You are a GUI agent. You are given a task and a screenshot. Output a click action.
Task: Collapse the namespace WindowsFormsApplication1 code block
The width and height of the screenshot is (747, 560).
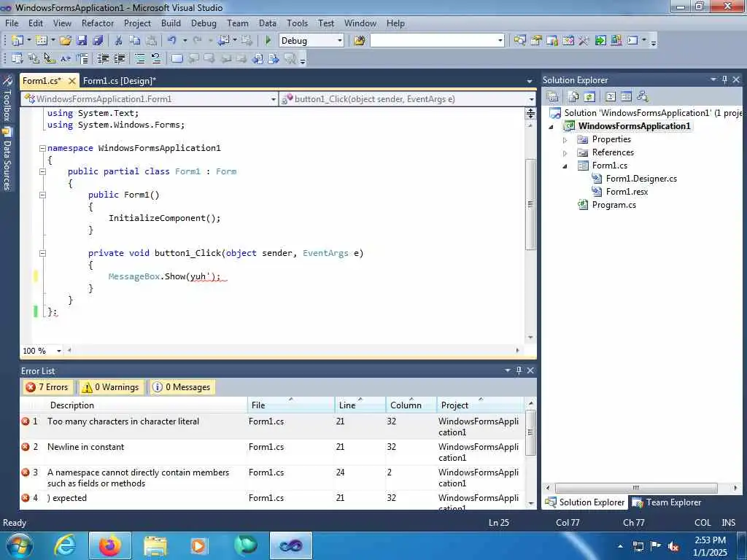click(x=42, y=148)
